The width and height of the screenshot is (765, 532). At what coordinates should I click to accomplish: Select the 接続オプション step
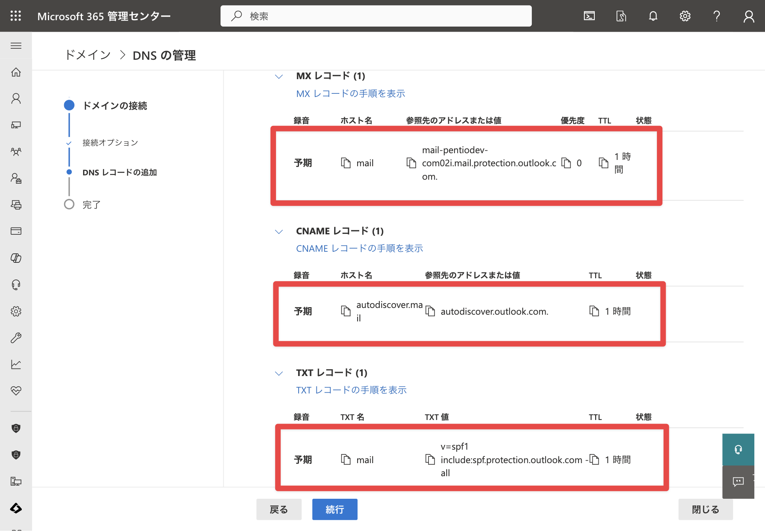[110, 143]
